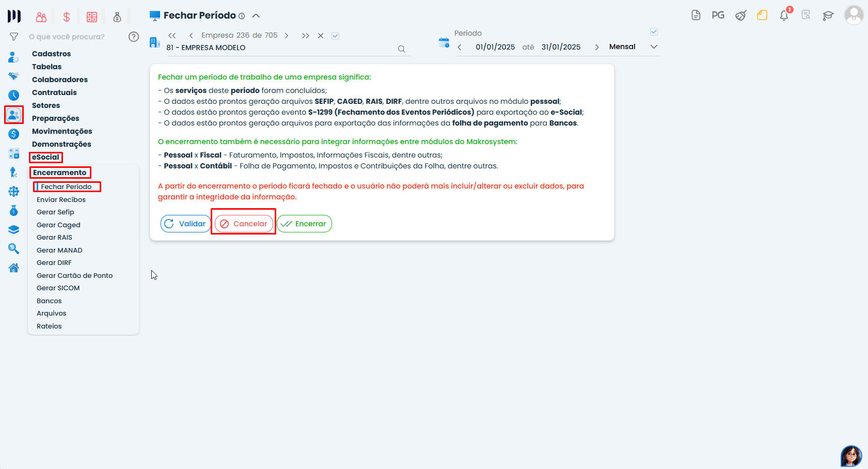Click the company field showing EMPRESA MODELO
868x469 pixels.
[x=281, y=48]
